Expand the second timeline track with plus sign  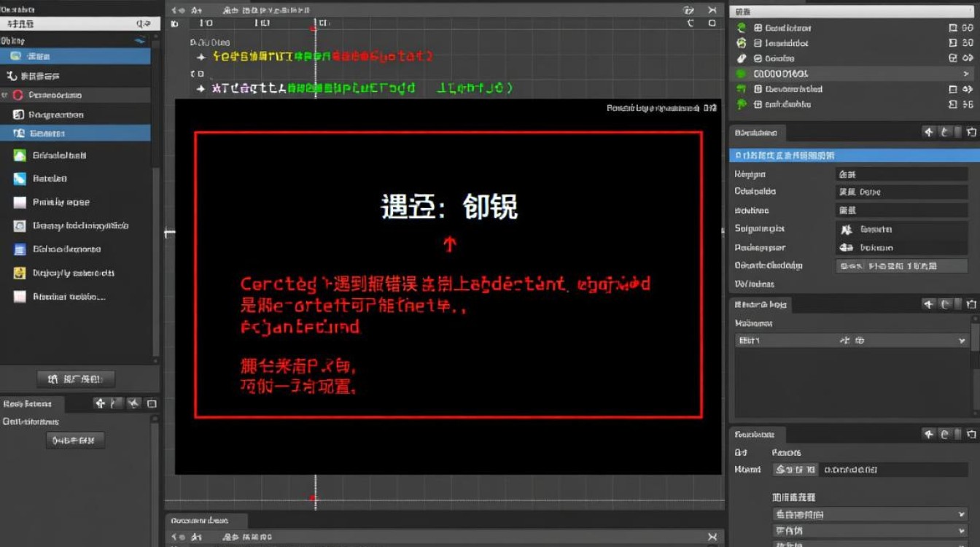tap(201, 88)
